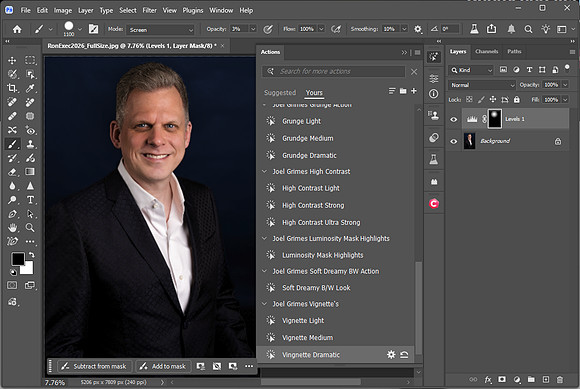Create new action with plus icon
The width and height of the screenshot is (580, 389).
pos(414,91)
